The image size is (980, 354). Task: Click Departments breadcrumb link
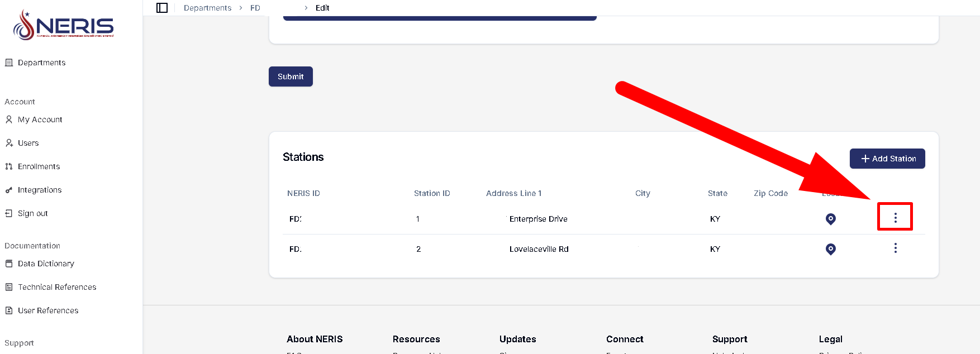tap(207, 8)
